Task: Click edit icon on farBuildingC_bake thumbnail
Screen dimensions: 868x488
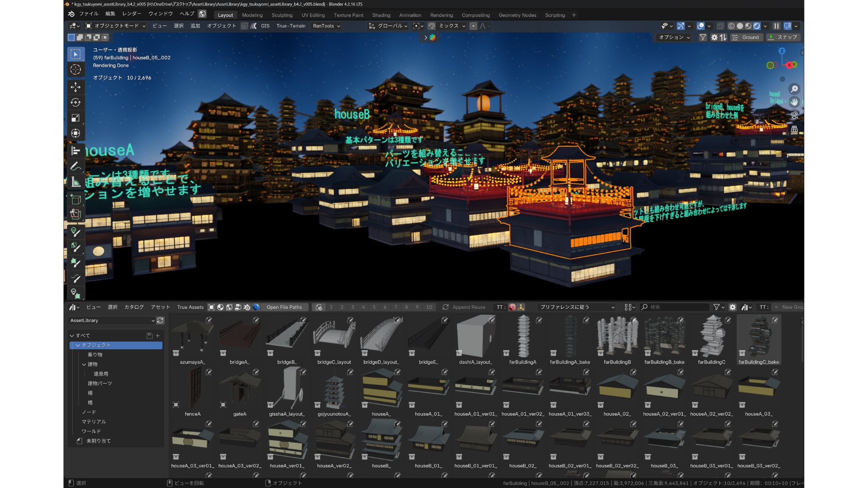Action: click(775, 320)
